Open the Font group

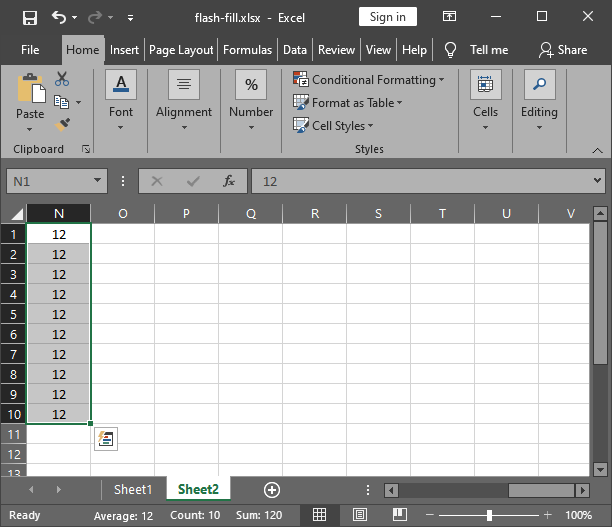[x=121, y=101]
